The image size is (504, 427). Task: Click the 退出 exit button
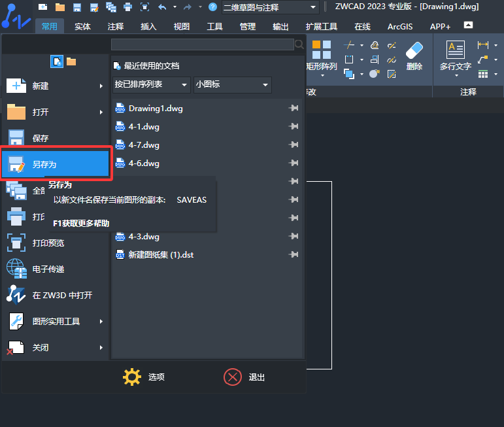[244, 377]
